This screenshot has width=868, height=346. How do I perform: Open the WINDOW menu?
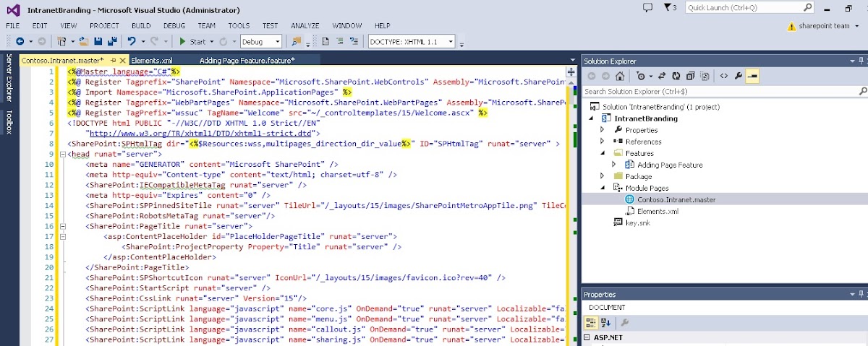click(x=347, y=26)
